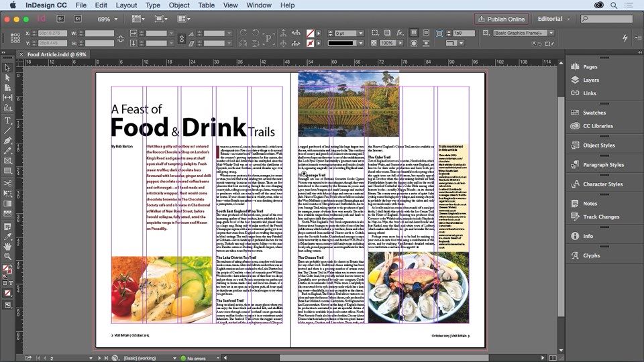
Task: Select the Zoom tool magnifier
Action: [7, 256]
